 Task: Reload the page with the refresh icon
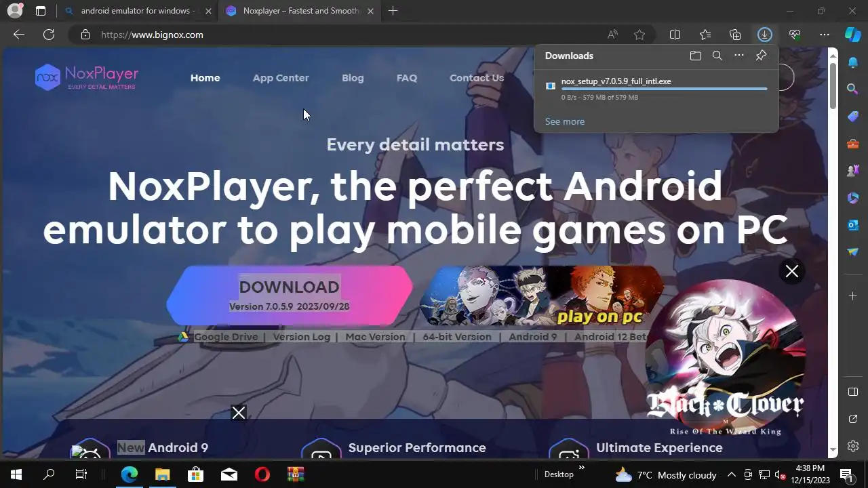tap(49, 35)
